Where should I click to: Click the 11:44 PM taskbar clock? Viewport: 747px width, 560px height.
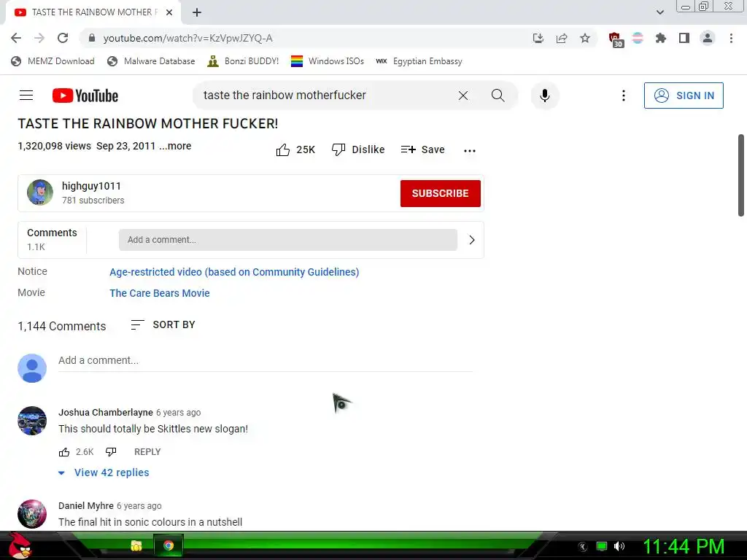[x=684, y=547]
